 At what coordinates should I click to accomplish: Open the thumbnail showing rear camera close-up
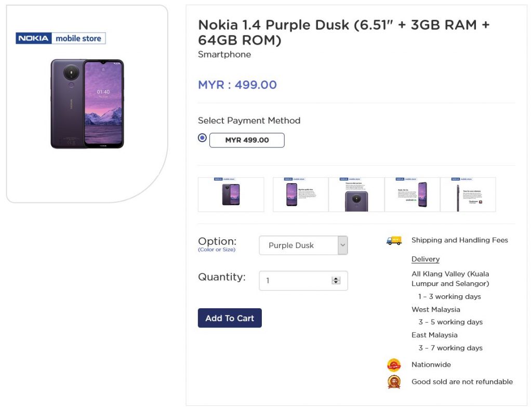[x=356, y=195]
